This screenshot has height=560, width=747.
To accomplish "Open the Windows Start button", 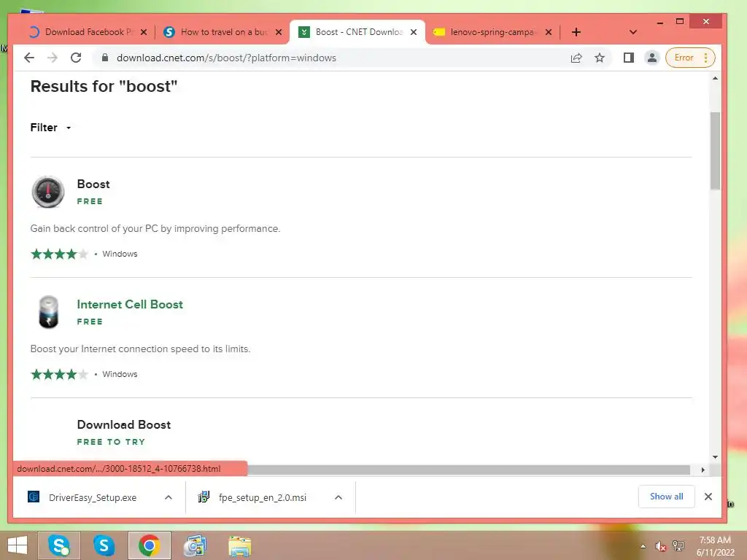I will pos(18,545).
